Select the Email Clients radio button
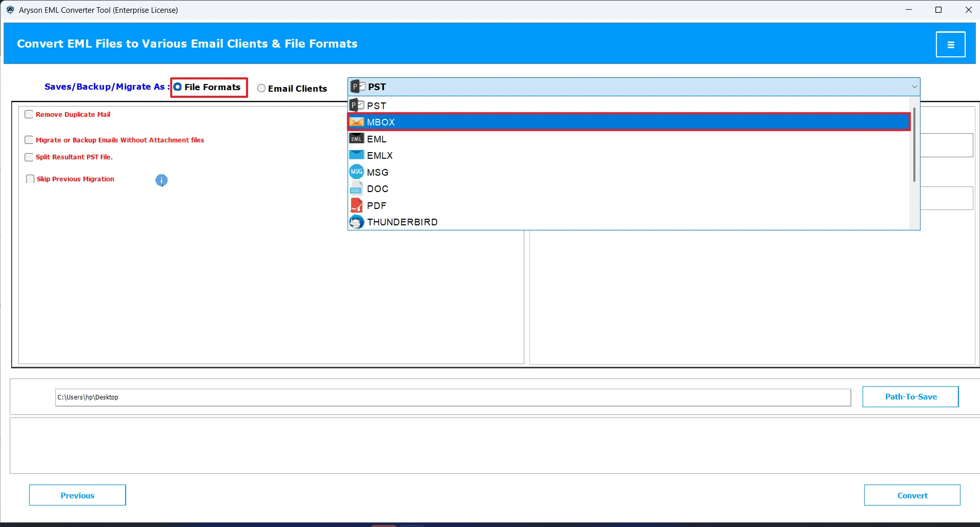Viewport: 980px width, 527px height. point(261,88)
